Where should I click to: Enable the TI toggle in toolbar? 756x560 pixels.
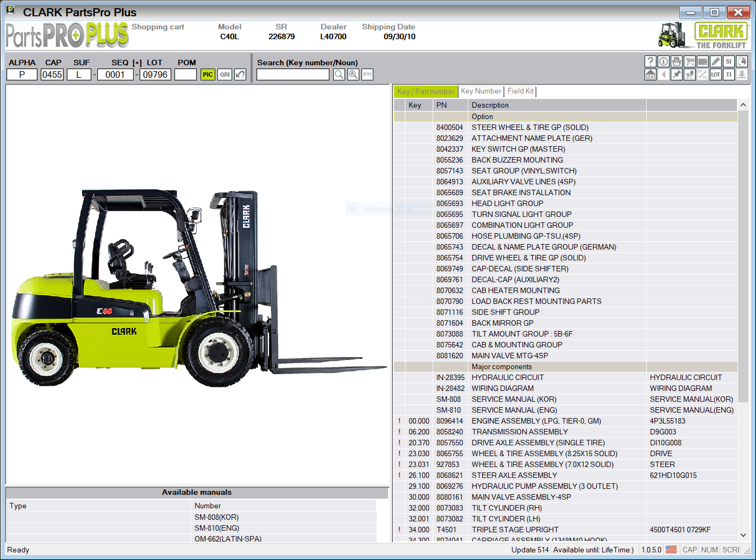coord(729,74)
